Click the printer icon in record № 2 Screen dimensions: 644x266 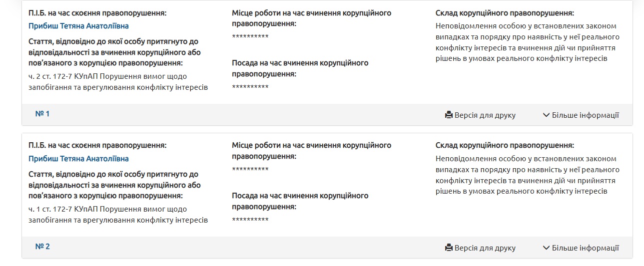(x=449, y=248)
